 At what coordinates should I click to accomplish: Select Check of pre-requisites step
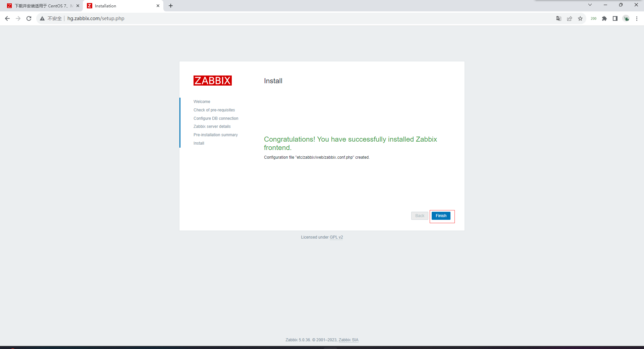click(214, 110)
